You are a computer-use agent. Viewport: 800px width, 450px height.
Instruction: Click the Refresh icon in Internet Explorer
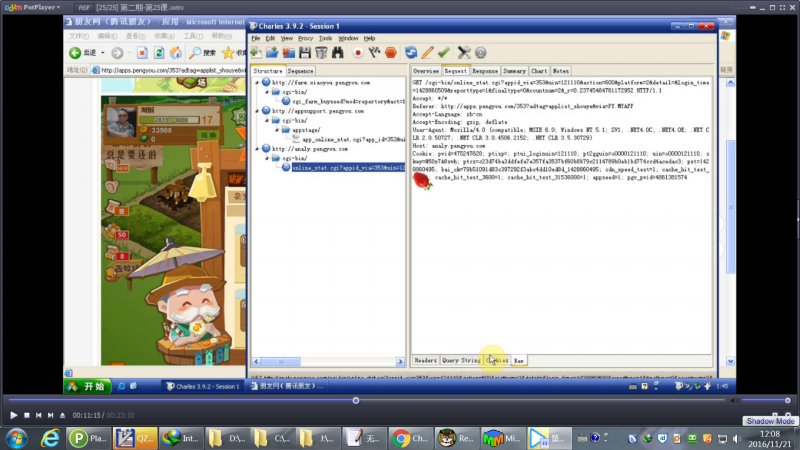point(159,53)
